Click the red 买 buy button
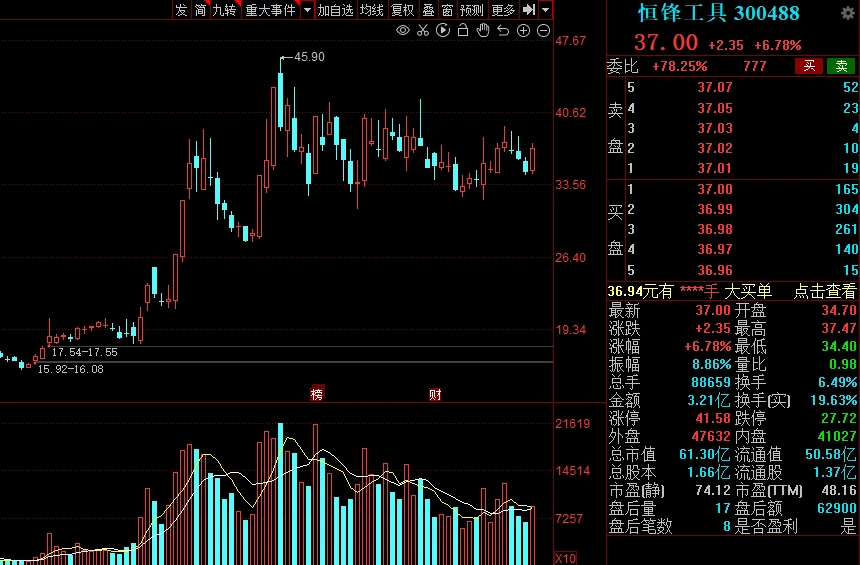This screenshot has width=860, height=565. click(808, 66)
